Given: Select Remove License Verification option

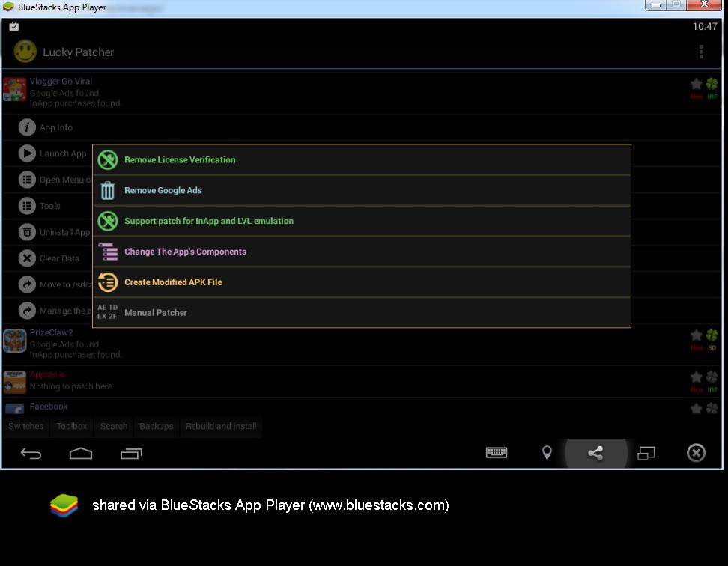Looking at the screenshot, I should click(361, 160).
